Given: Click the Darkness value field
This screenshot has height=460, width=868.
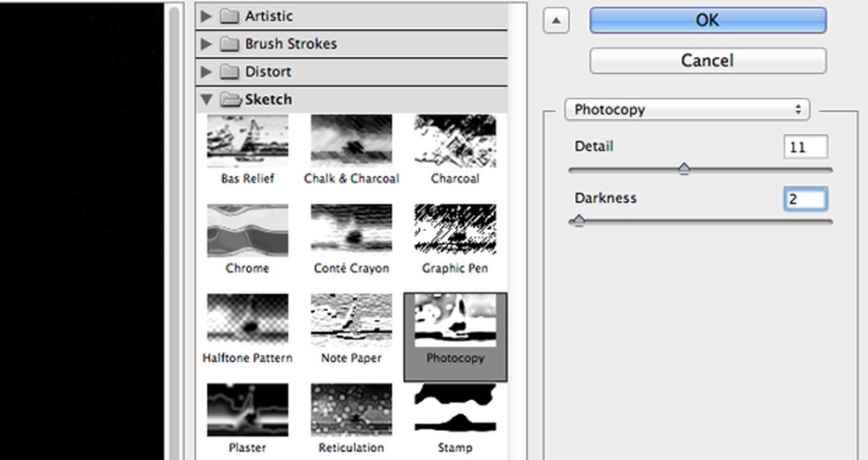Looking at the screenshot, I should [806, 199].
